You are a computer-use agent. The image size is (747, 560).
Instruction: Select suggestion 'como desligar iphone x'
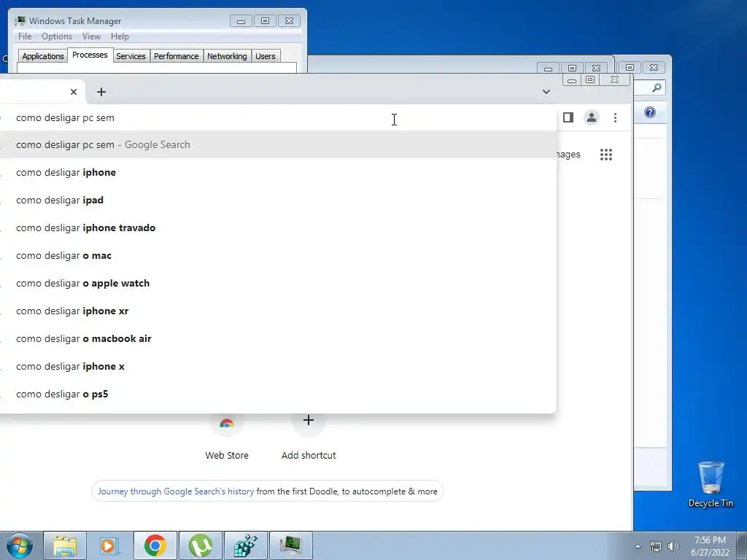(x=278, y=366)
